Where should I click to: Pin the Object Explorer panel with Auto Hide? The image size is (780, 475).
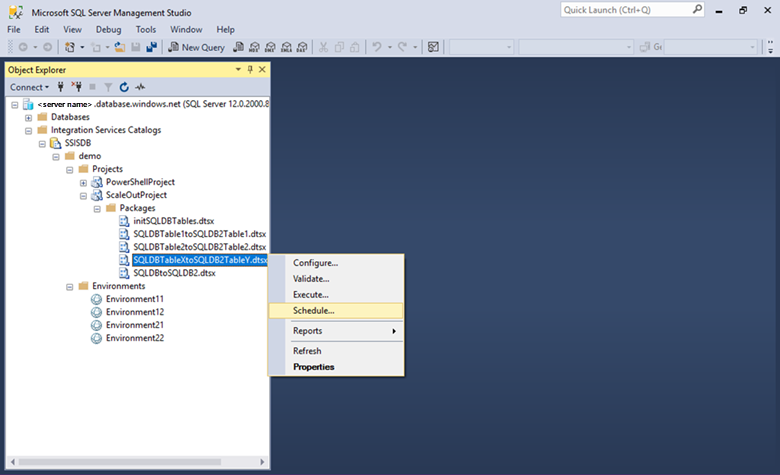tap(250, 69)
